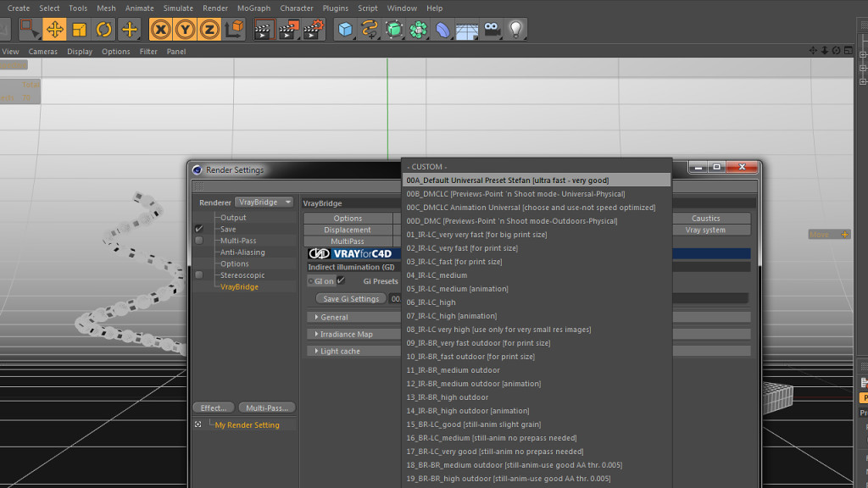Toggle Z axis lock
868x488 pixels.
click(209, 30)
